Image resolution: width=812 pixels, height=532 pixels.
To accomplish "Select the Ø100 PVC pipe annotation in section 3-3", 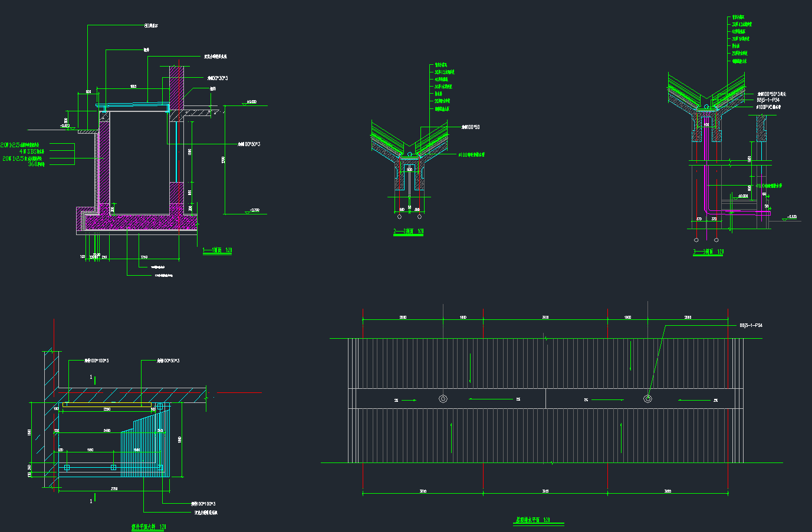I will tap(768, 107).
